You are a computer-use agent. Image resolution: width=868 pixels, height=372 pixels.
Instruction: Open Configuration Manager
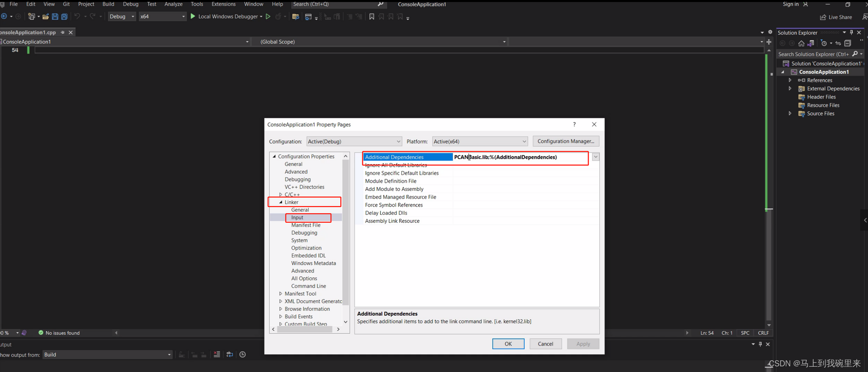pyautogui.click(x=566, y=141)
